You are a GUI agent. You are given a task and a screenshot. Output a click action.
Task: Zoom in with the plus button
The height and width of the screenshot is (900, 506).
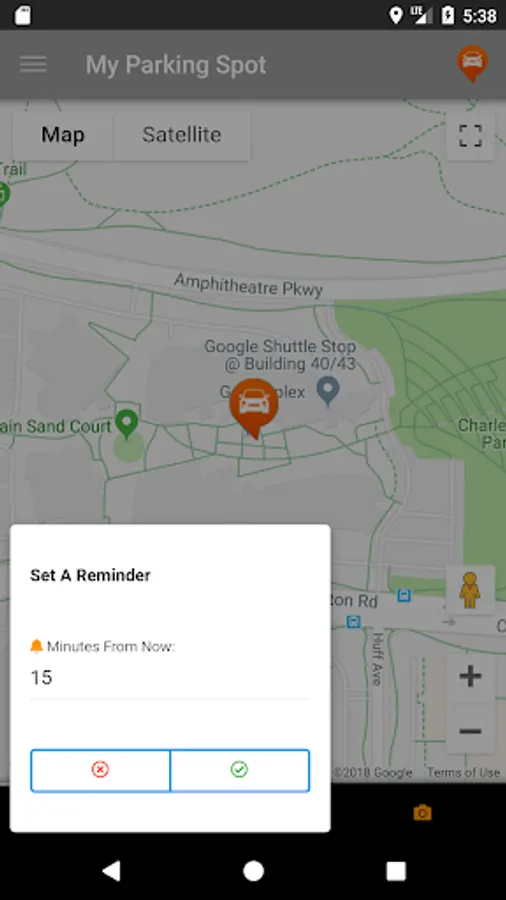click(x=470, y=676)
